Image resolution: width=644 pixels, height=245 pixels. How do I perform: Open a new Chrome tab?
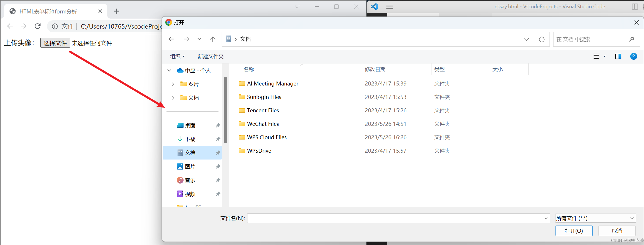(116, 11)
